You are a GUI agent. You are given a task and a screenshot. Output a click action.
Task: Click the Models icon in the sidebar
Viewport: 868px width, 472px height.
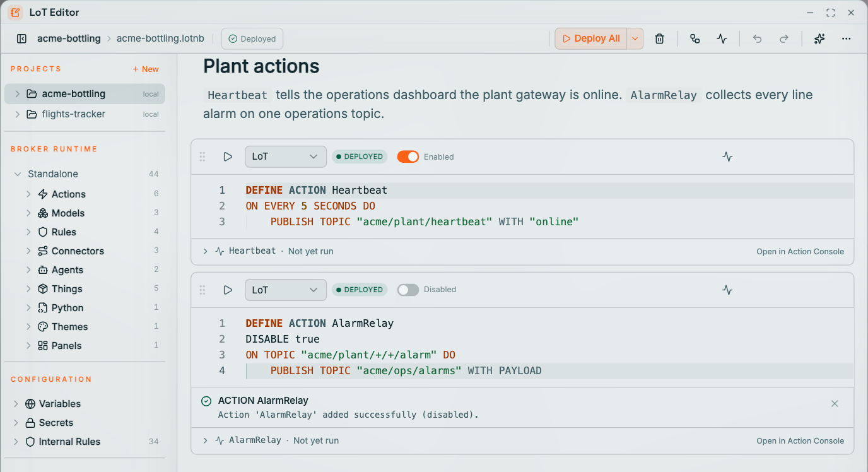pos(43,213)
